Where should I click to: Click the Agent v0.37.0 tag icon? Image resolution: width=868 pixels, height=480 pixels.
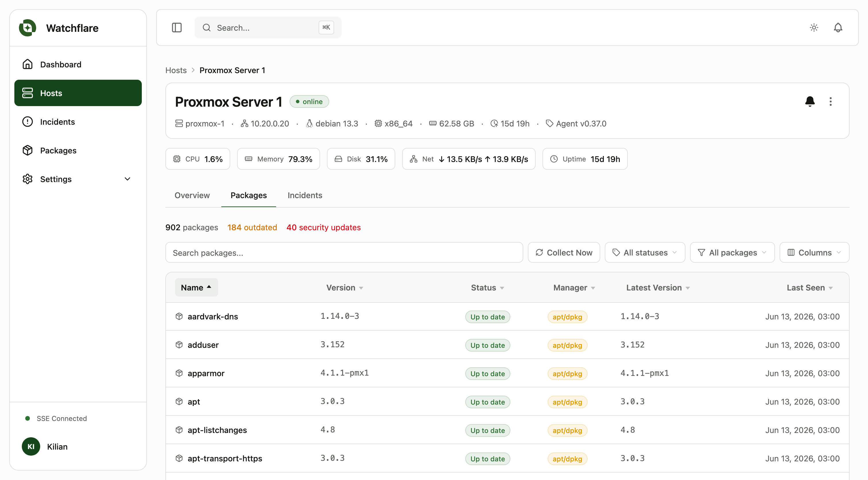point(549,124)
